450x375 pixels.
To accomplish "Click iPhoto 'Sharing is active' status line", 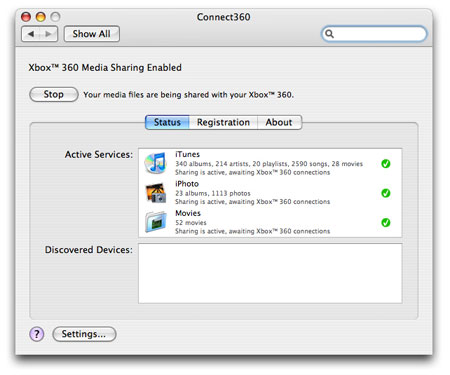I will [x=253, y=202].
